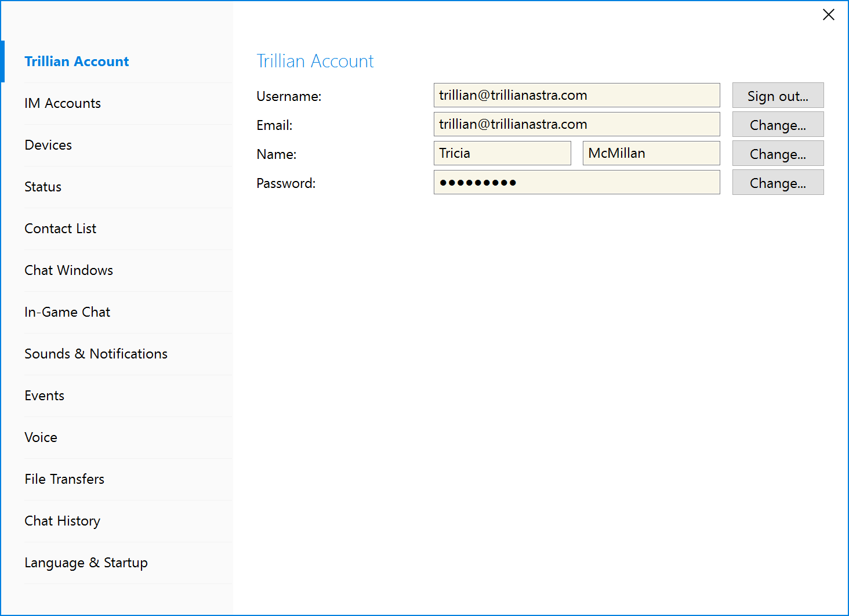This screenshot has width=849, height=616.
Task: Click Change next to the Email field
Action: point(778,125)
